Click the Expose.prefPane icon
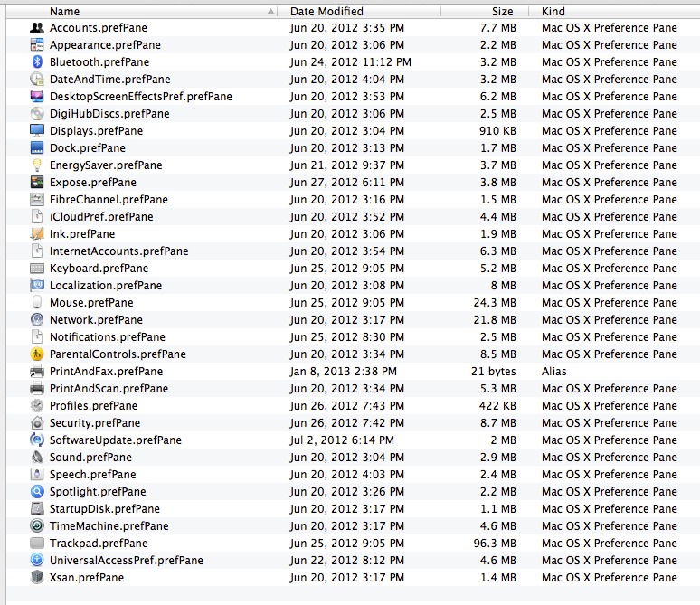Viewport: 700px width, 605px height. tap(37, 182)
